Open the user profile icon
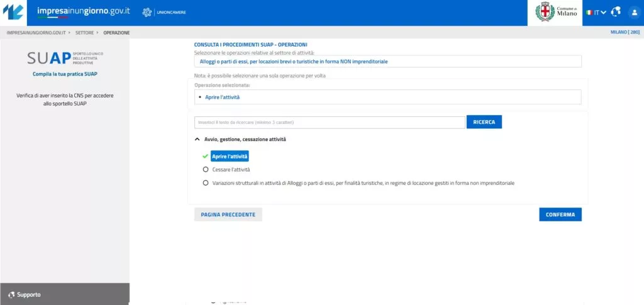The image size is (644, 305). pos(633,13)
